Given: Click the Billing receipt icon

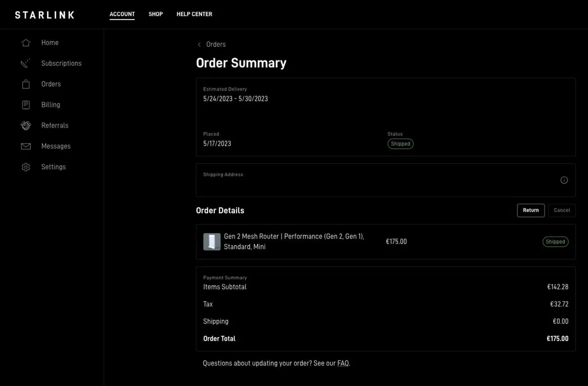Looking at the screenshot, I should (26, 105).
